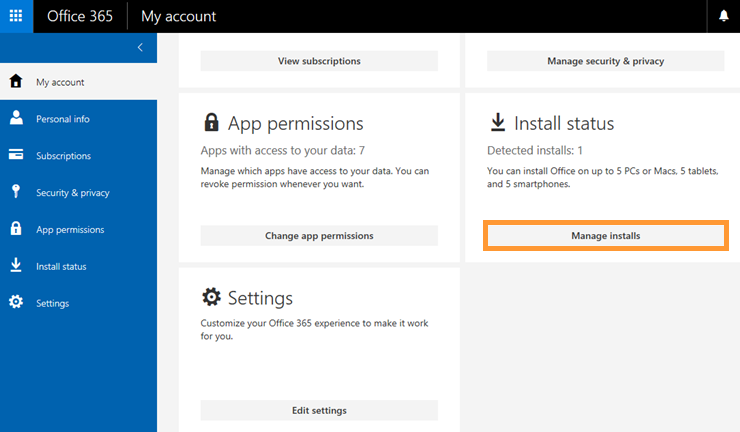
Task: Click the Office 365 header title
Action: (80, 16)
